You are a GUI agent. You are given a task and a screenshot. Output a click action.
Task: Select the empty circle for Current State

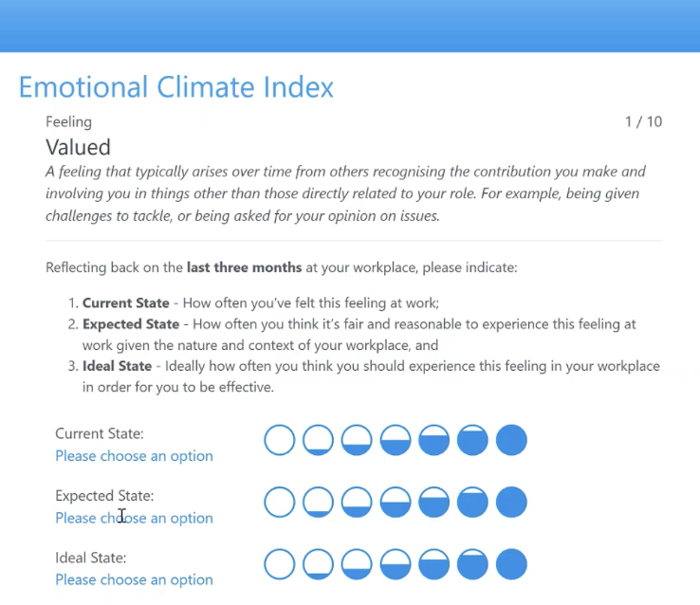tap(280, 440)
